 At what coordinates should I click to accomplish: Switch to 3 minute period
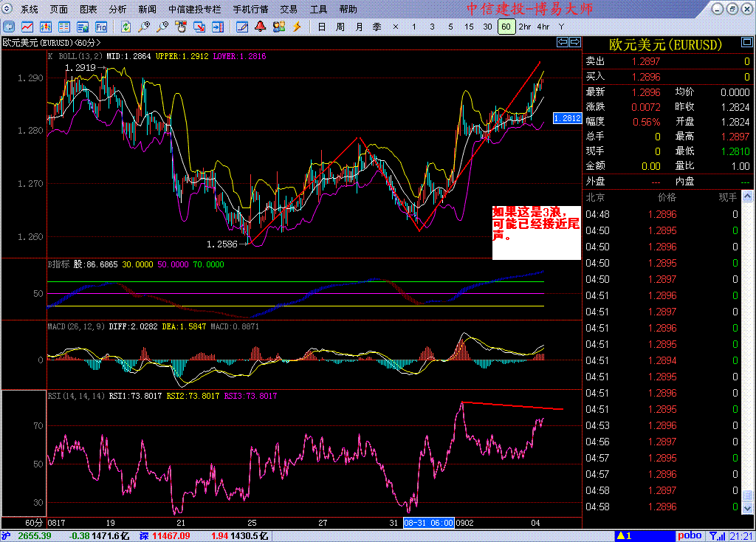pos(432,27)
